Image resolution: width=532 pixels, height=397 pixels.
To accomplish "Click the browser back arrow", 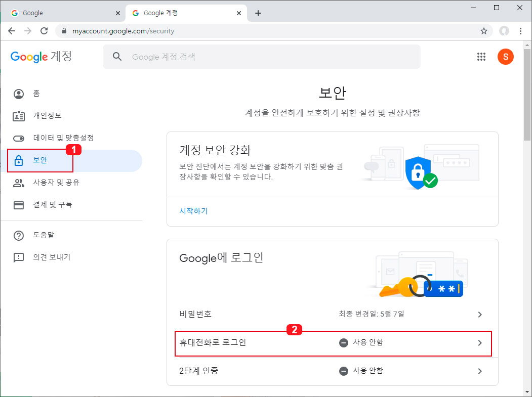I will pos(12,31).
